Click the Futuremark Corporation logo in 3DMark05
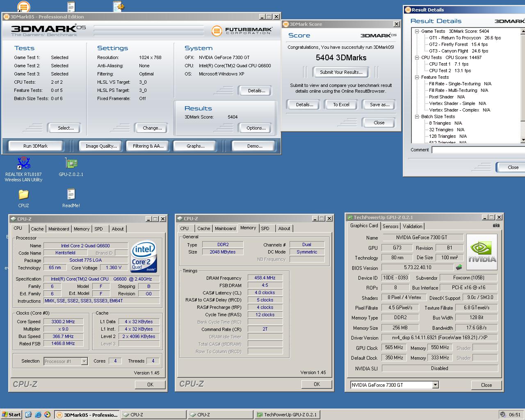This screenshot has width=525, height=420. 242,31
